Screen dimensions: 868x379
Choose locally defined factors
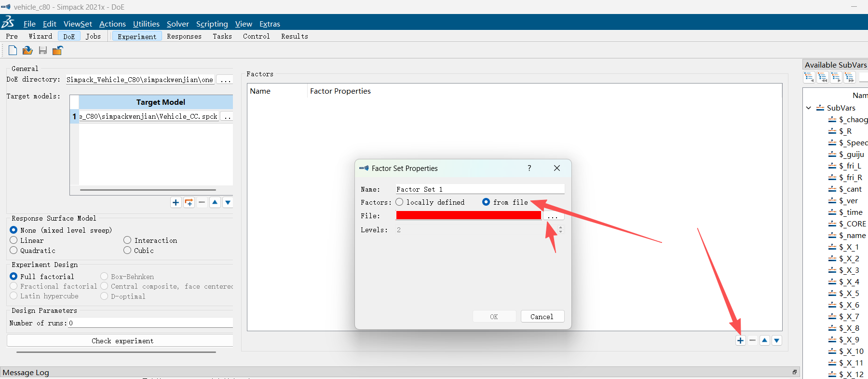click(x=399, y=202)
